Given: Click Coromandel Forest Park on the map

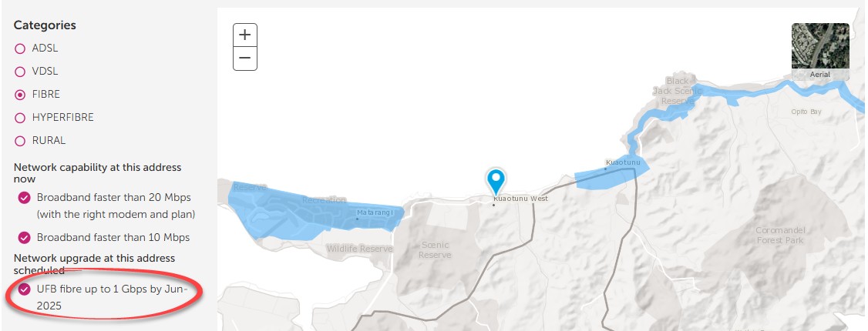Looking at the screenshot, I should (x=780, y=235).
